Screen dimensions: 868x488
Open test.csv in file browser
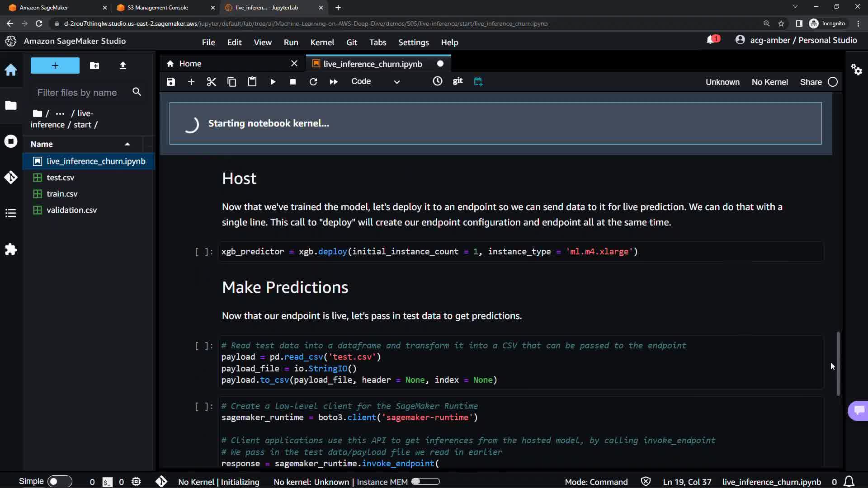[x=60, y=178]
